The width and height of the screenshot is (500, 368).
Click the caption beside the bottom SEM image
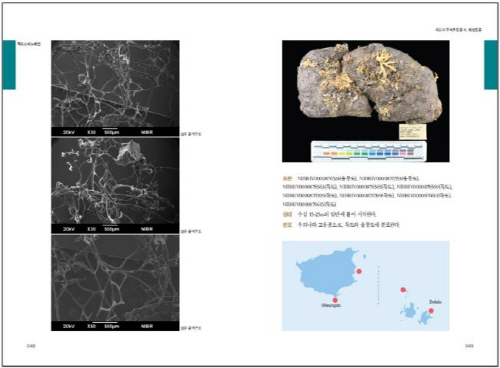[x=191, y=328]
